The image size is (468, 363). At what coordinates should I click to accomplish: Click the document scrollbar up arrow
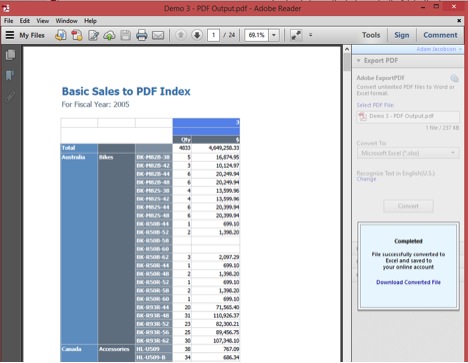[x=347, y=49]
